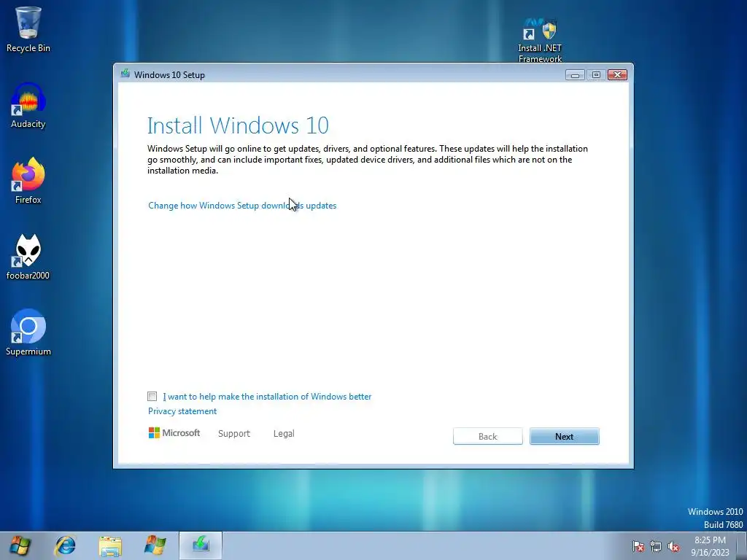Open the Privacy statement link

point(182,411)
